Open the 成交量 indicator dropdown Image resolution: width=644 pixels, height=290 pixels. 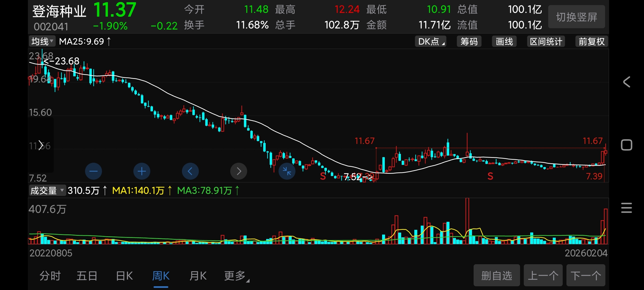47,190
